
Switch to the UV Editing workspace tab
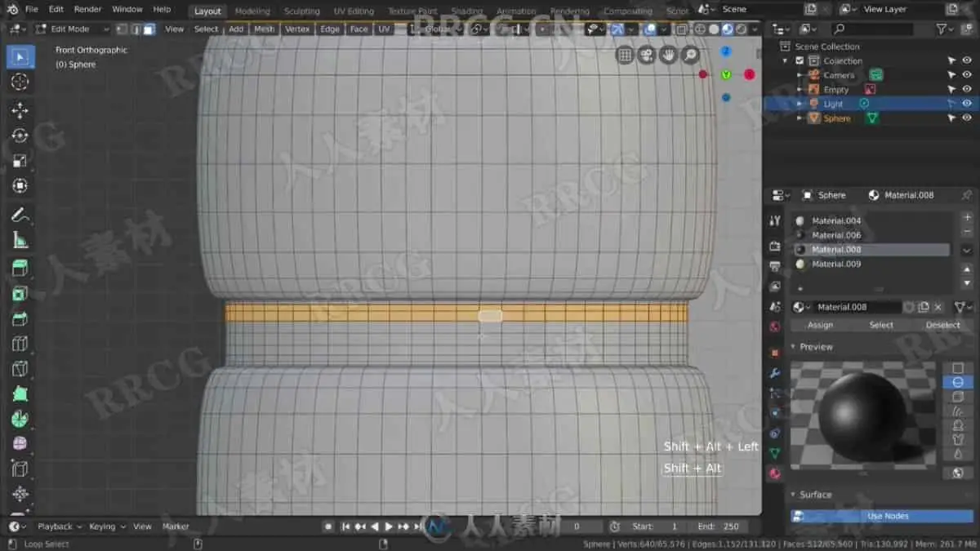tap(354, 11)
